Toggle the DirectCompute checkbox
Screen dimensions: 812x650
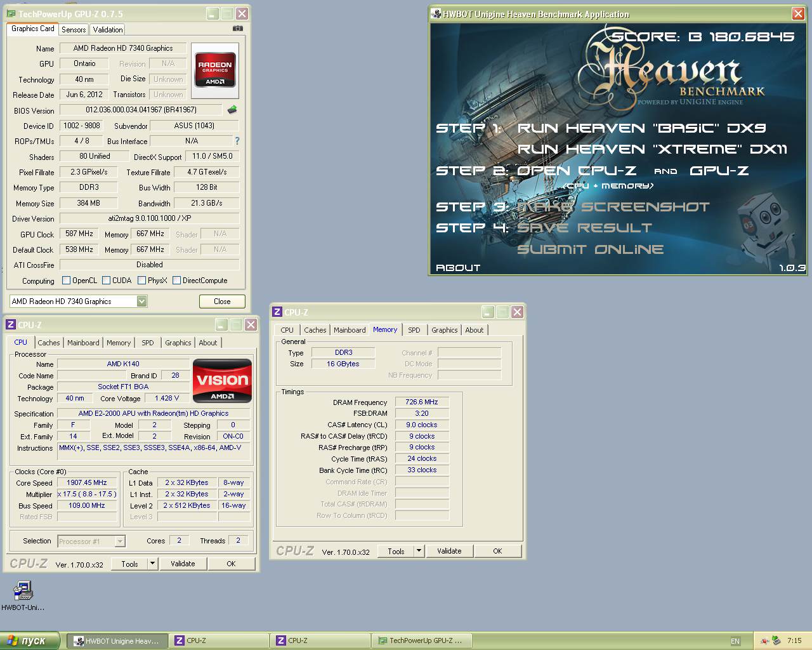click(x=177, y=280)
